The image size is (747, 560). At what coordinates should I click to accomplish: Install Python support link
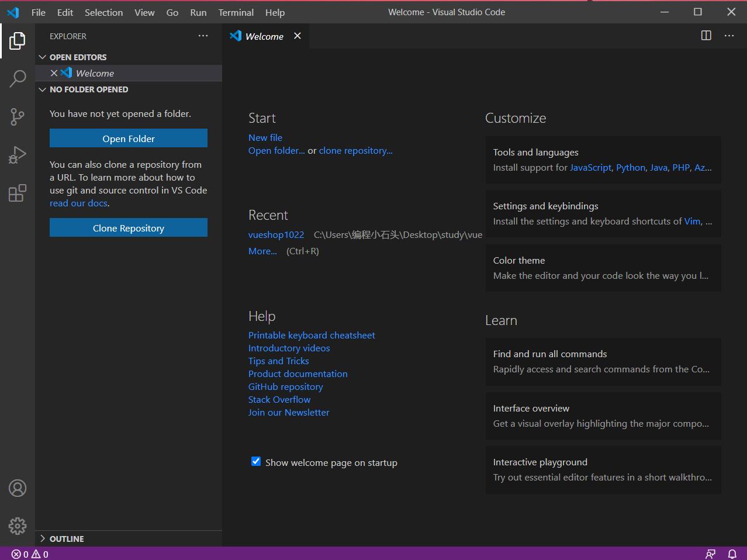pyautogui.click(x=631, y=167)
